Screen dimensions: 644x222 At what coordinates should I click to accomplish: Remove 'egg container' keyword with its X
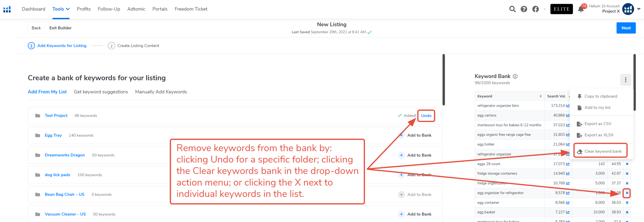pyautogui.click(x=627, y=203)
